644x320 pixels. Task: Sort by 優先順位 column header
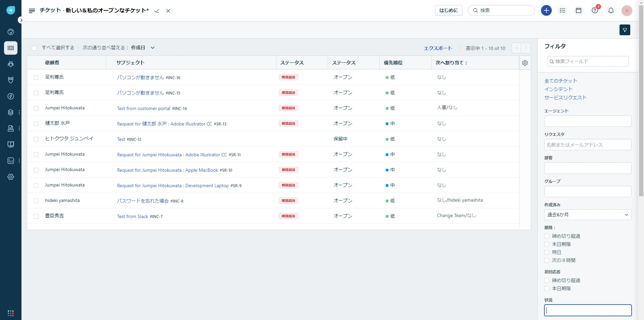393,63
